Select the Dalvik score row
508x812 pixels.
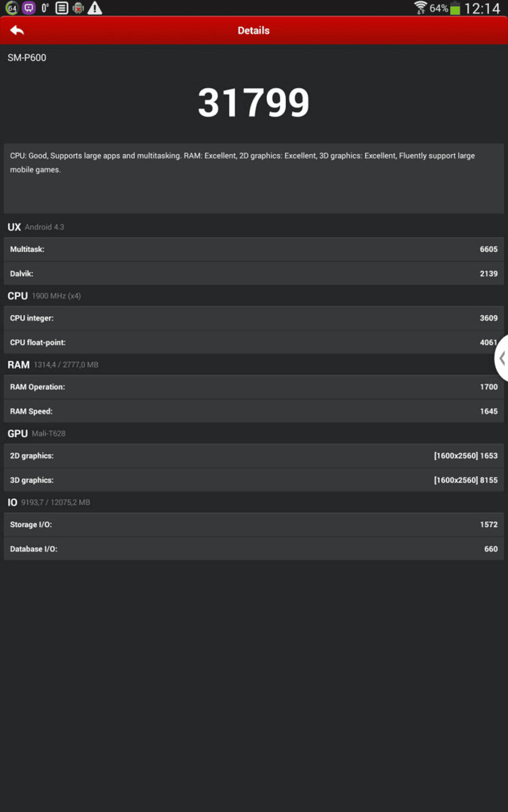(254, 274)
